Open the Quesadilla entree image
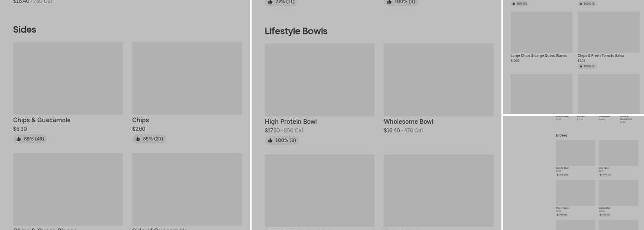 coord(618,192)
